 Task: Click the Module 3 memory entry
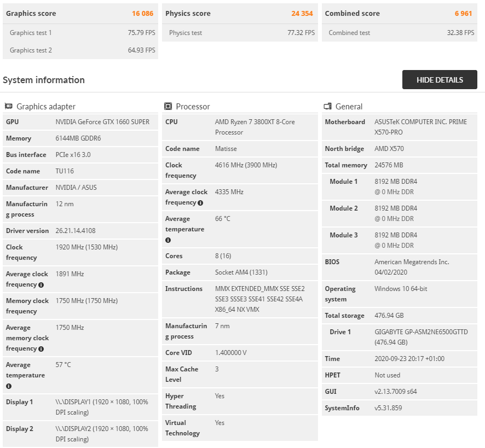pos(399,240)
